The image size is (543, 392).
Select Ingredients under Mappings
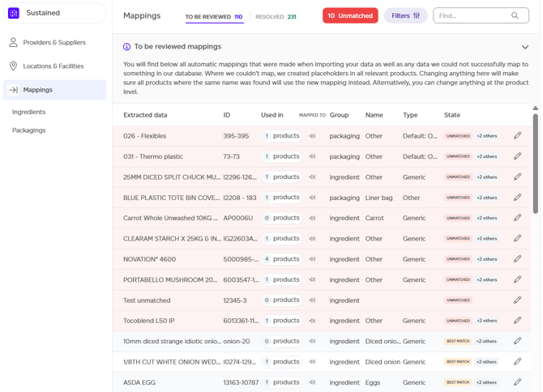(x=28, y=112)
